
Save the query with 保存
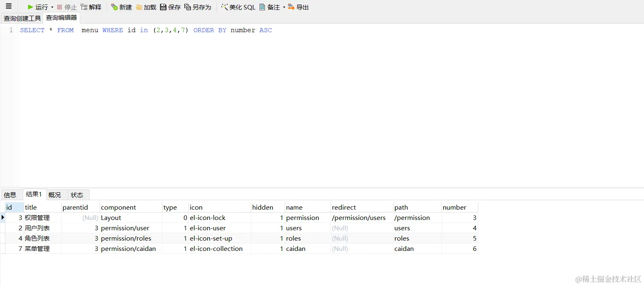(170, 7)
